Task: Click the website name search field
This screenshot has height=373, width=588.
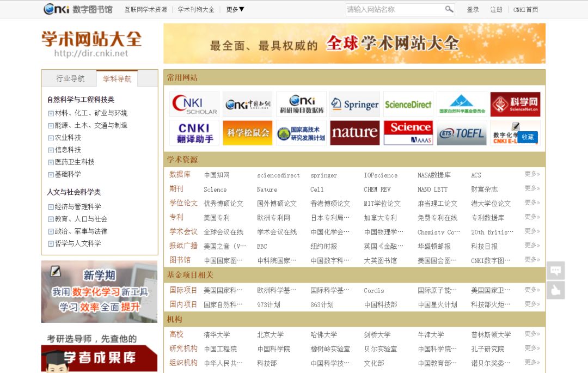Action: click(394, 9)
